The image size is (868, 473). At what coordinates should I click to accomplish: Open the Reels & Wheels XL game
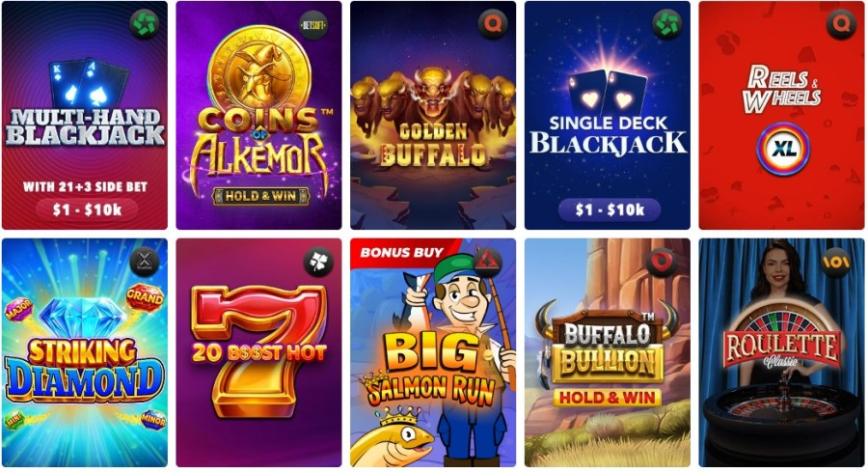click(x=781, y=115)
